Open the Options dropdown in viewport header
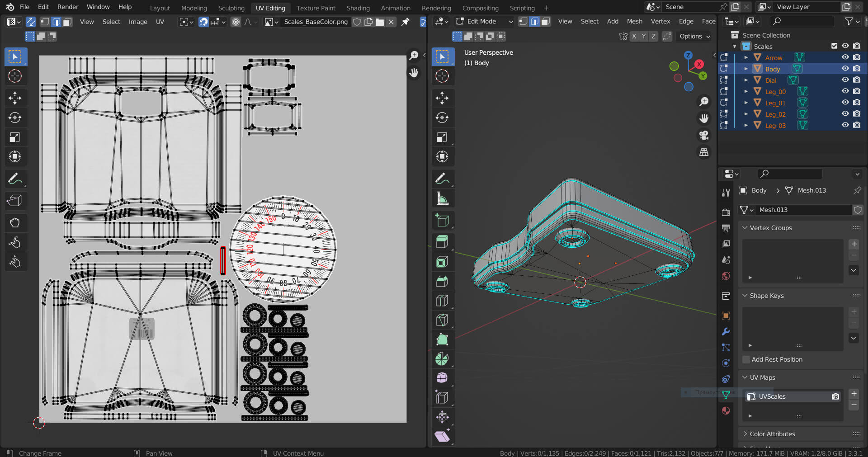Screen dimensions: 868x457 click(x=694, y=36)
